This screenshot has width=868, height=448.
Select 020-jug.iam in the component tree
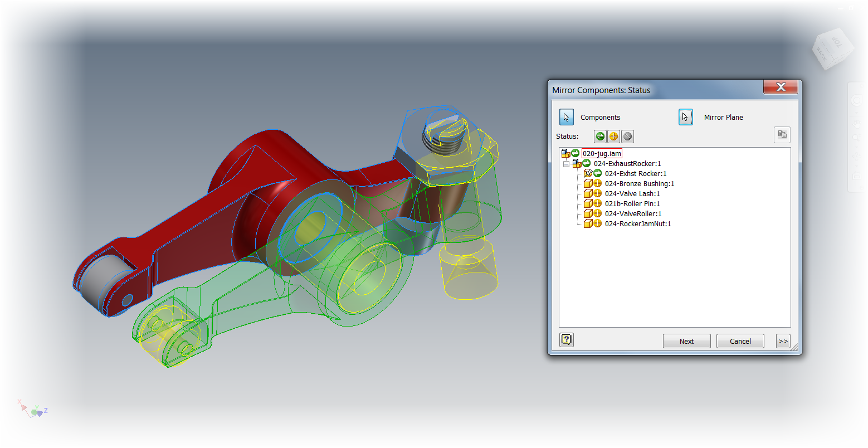click(602, 153)
